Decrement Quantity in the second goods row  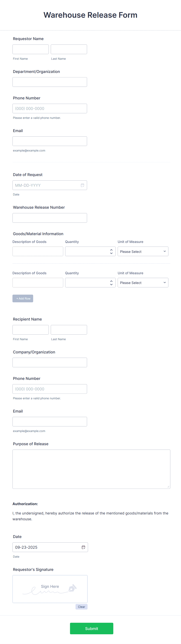point(112,285)
